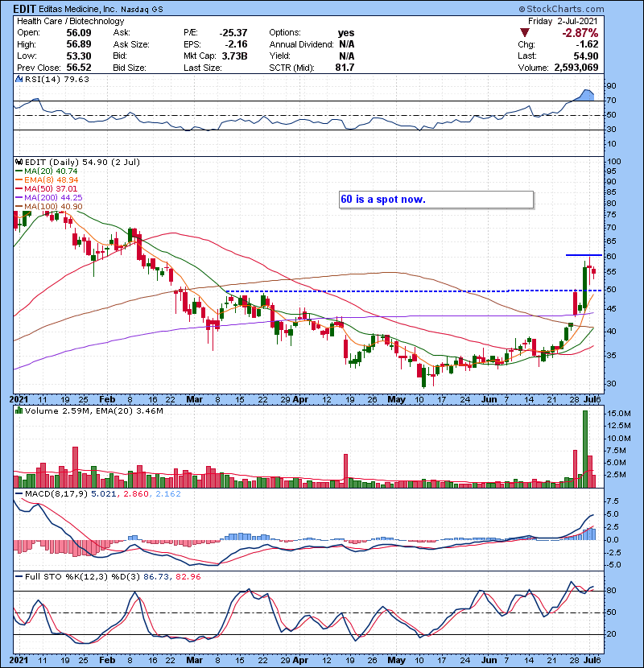Click the Jun label on the price chart axis
This screenshot has height=668, width=644.
pos(489,400)
